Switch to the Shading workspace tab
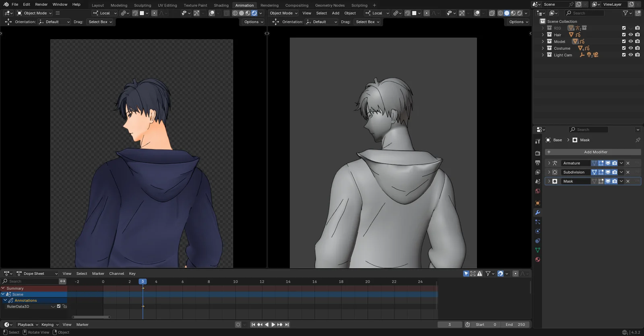 coord(221,5)
